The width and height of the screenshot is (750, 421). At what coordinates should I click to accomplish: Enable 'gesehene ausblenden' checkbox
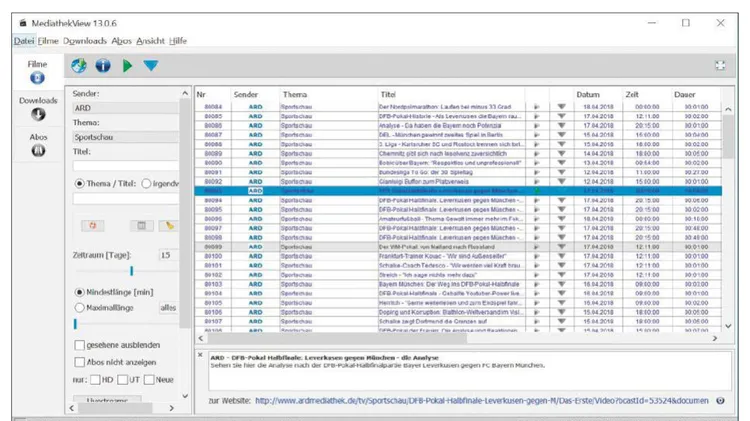[79, 345]
